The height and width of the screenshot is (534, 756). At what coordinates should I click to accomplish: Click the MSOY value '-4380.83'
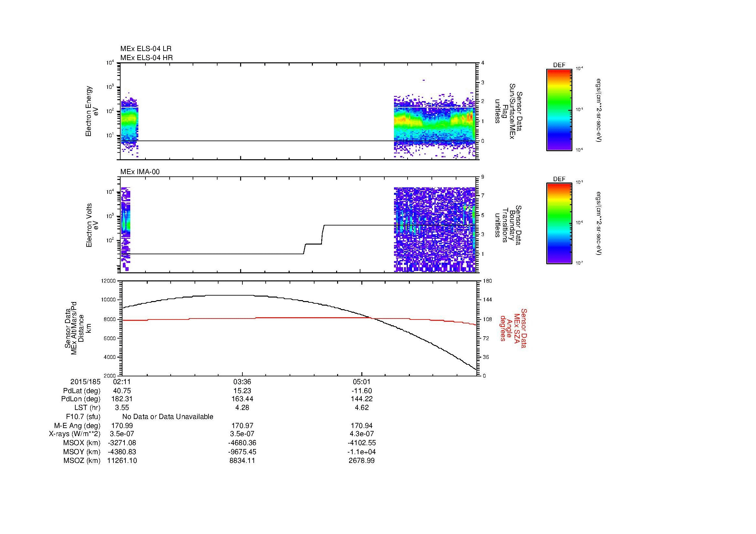[x=122, y=452]
